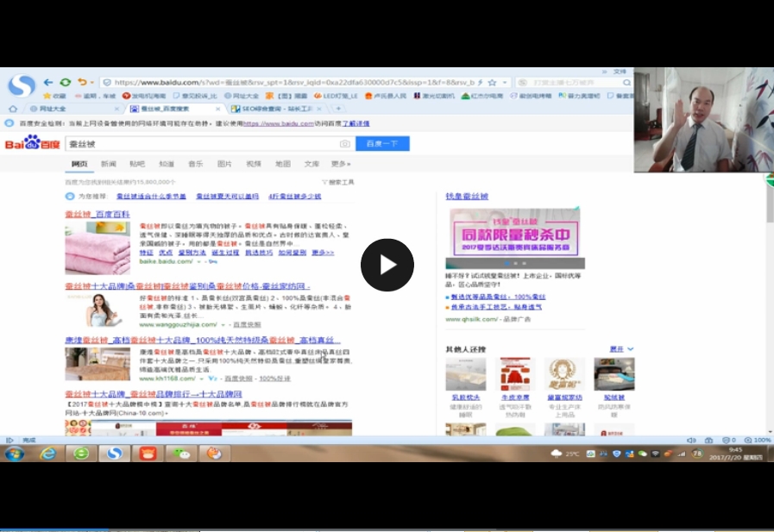Image resolution: width=774 pixels, height=532 pixels.
Task: Select the 新闻 search tab
Action: tap(109, 164)
